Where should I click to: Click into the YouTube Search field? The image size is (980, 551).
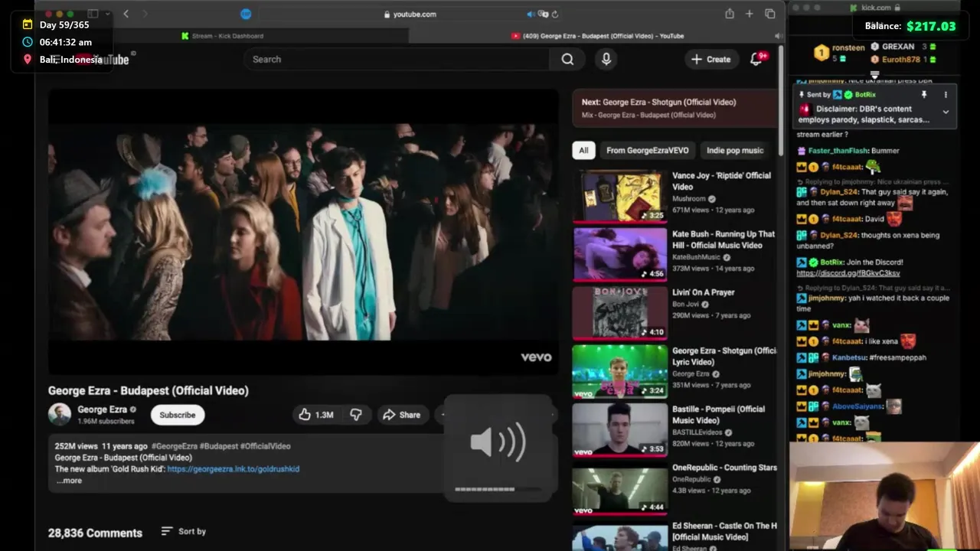click(397, 59)
